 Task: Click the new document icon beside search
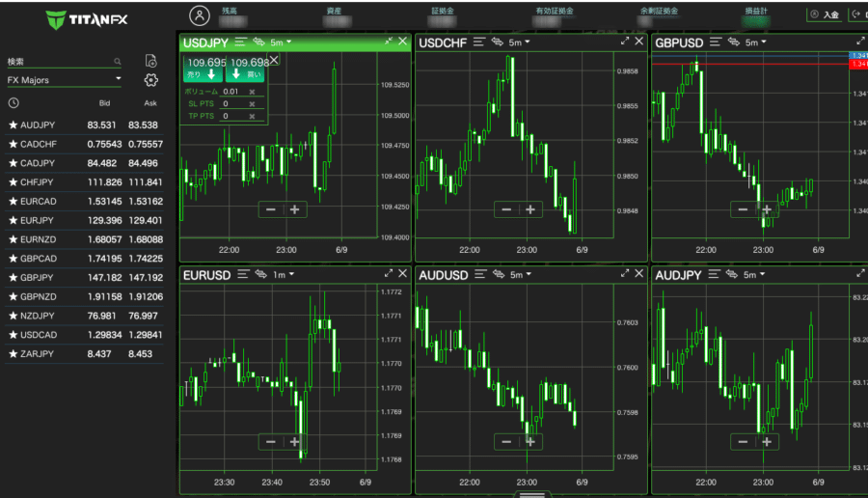[150, 61]
